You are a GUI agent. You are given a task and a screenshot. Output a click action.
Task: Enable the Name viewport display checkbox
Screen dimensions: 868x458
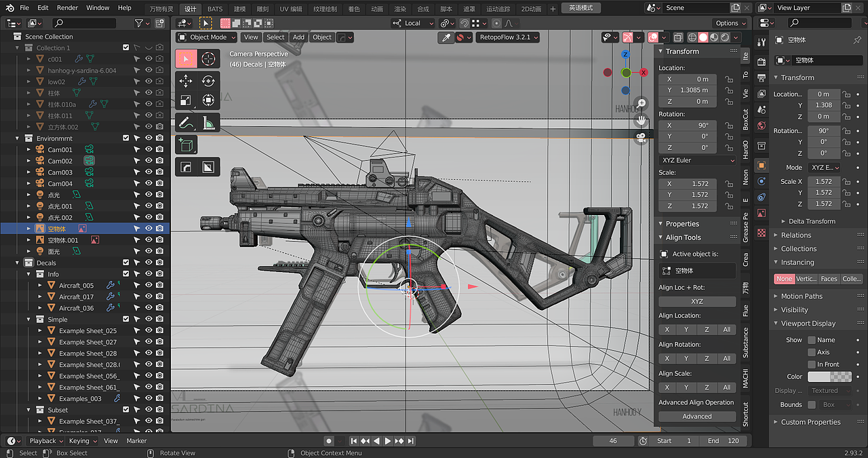[x=811, y=340]
